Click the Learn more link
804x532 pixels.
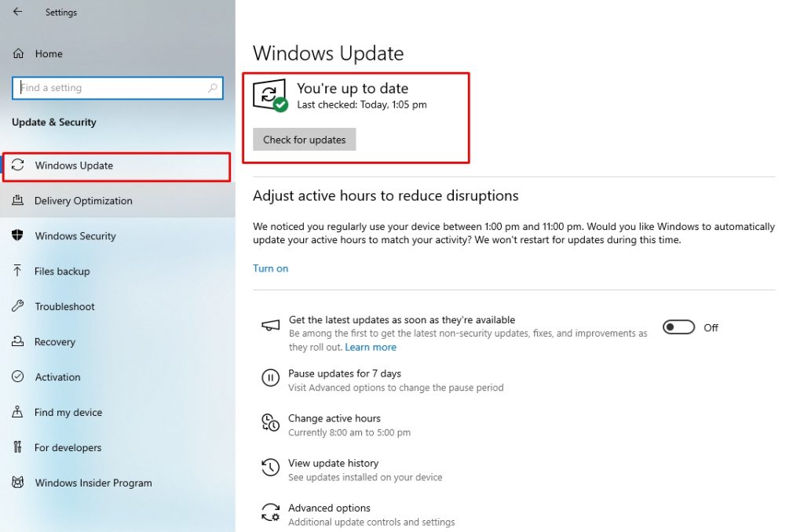[x=371, y=347]
